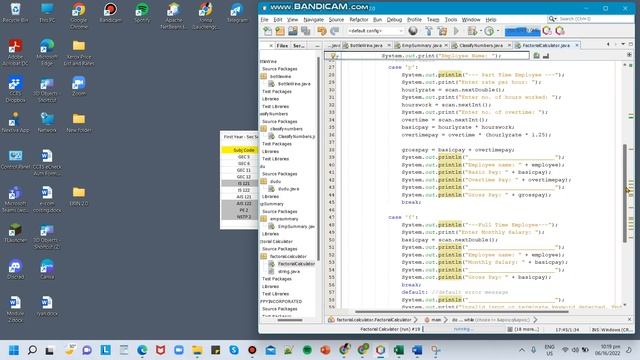
Task: Switch to the Files panel tab
Action: (282, 46)
